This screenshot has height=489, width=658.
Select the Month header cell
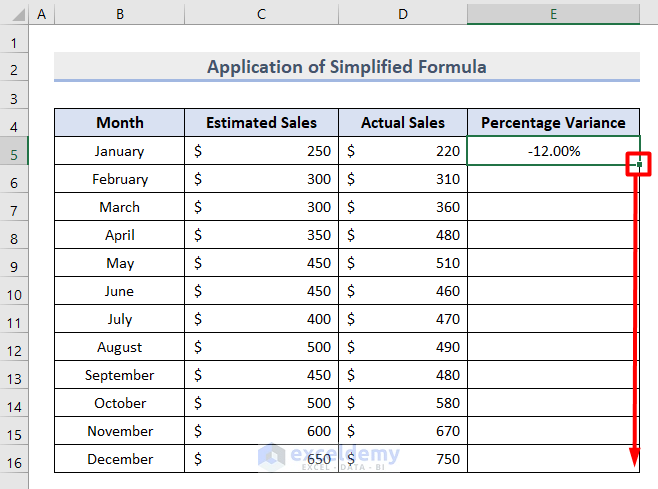pyautogui.click(x=119, y=123)
